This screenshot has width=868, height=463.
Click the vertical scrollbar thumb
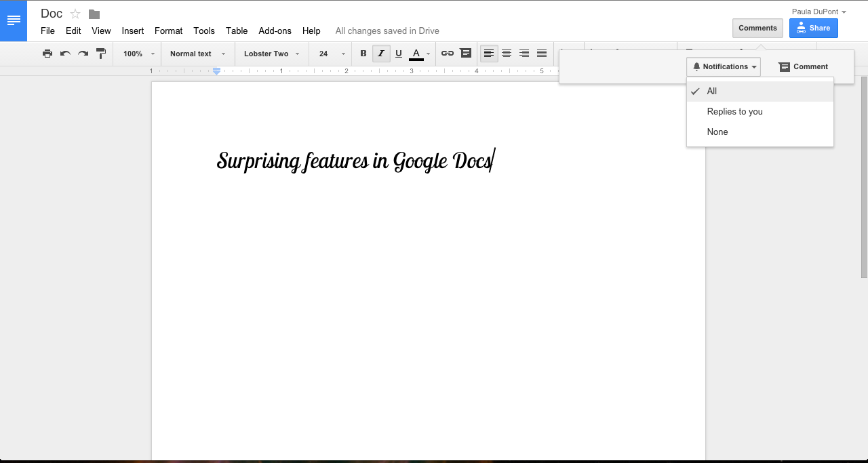click(864, 177)
